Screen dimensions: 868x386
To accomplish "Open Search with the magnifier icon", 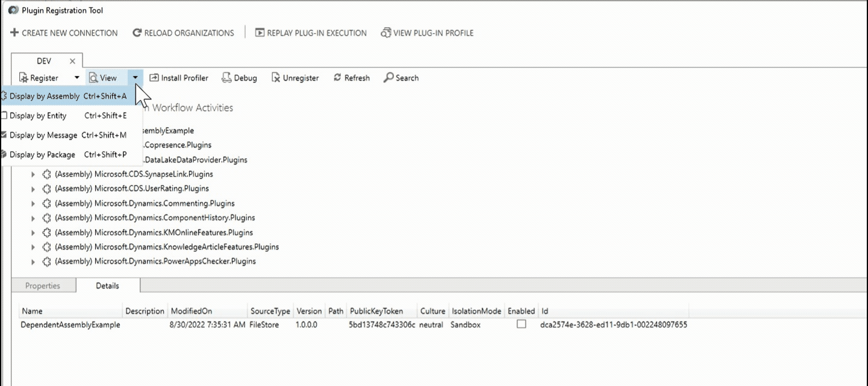I will click(389, 78).
